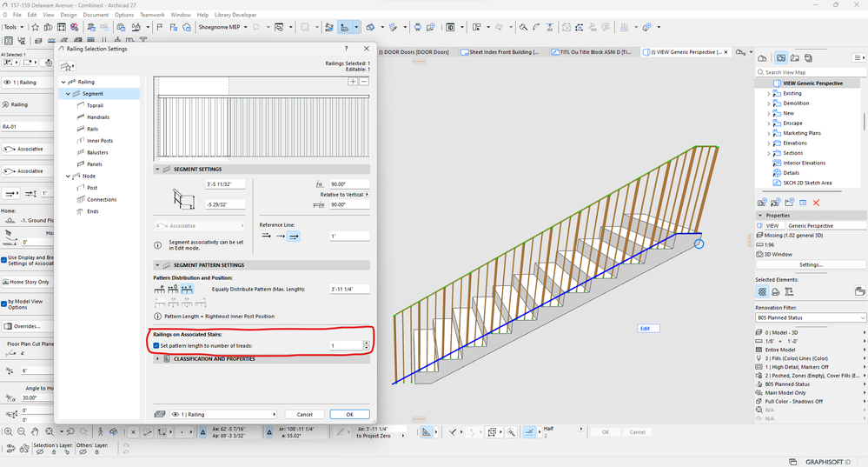Open the Design menu
This screenshot has width=868, height=467.
(x=69, y=15)
